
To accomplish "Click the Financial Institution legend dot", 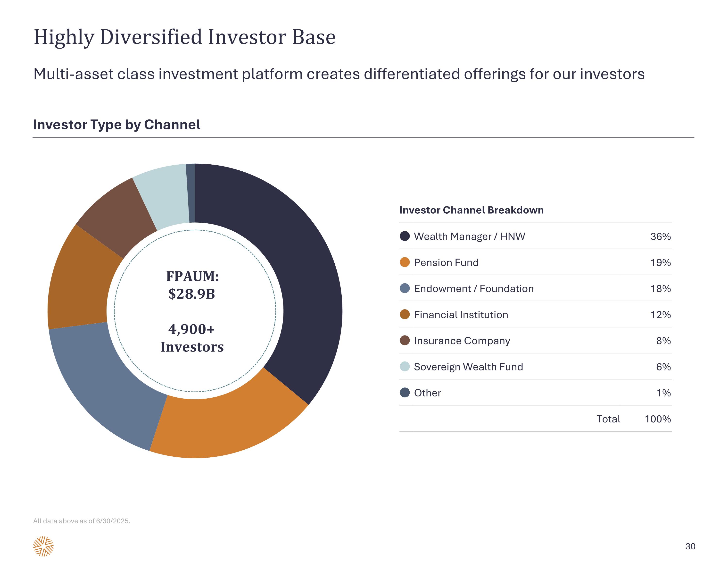I will 404,314.
